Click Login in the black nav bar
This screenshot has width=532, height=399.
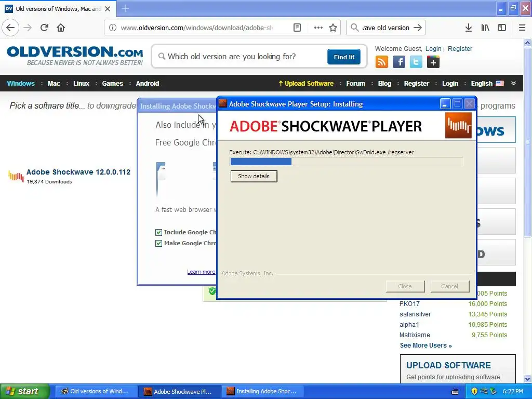(450, 84)
